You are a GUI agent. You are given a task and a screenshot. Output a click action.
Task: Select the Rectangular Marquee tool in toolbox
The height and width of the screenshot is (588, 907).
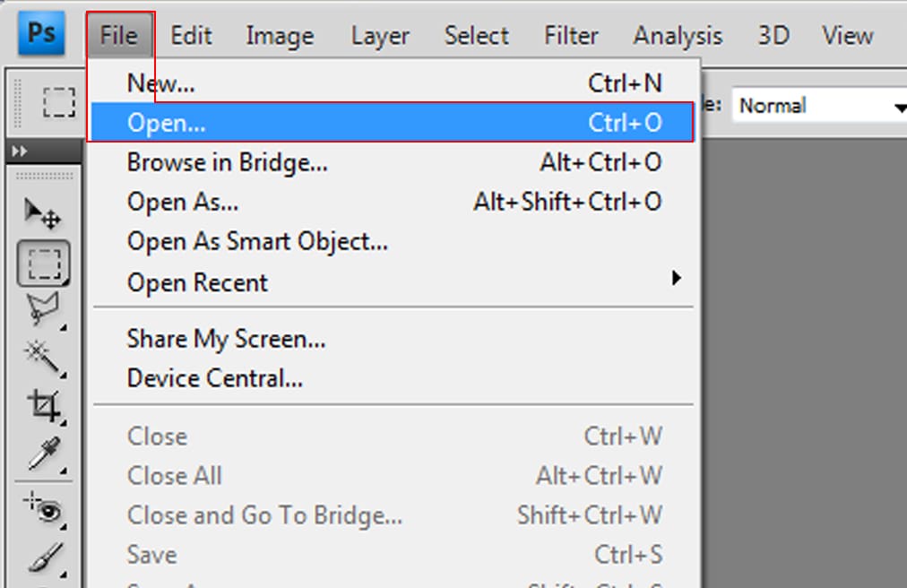[42, 264]
